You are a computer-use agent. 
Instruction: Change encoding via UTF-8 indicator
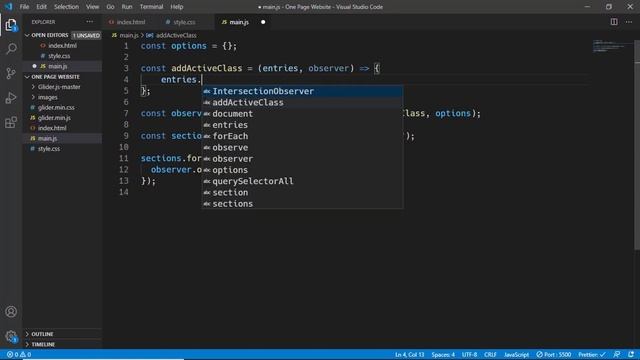(469, 355)
